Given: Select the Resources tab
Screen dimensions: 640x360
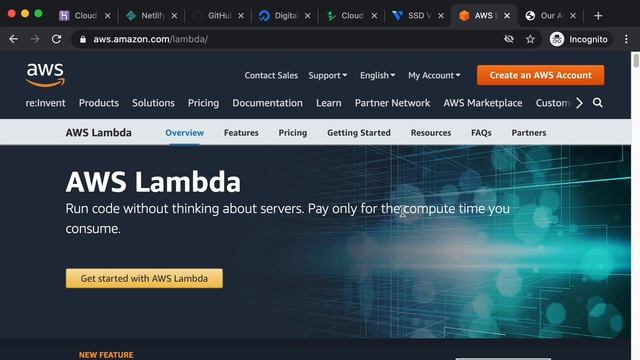Looking at the screenshot, I should tap(431, 133).
